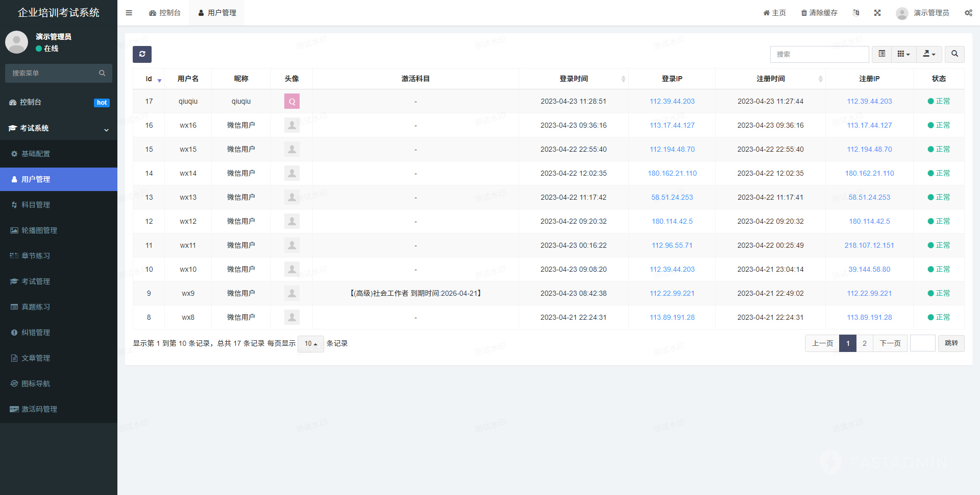
Task: Sort the table by 登录时间 column
Action: [x=573, y=79]
